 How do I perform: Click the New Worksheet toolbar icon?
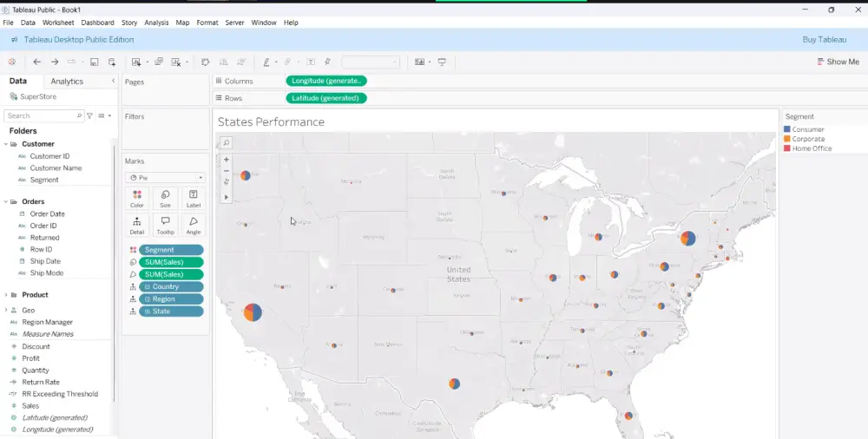(136, 62)
